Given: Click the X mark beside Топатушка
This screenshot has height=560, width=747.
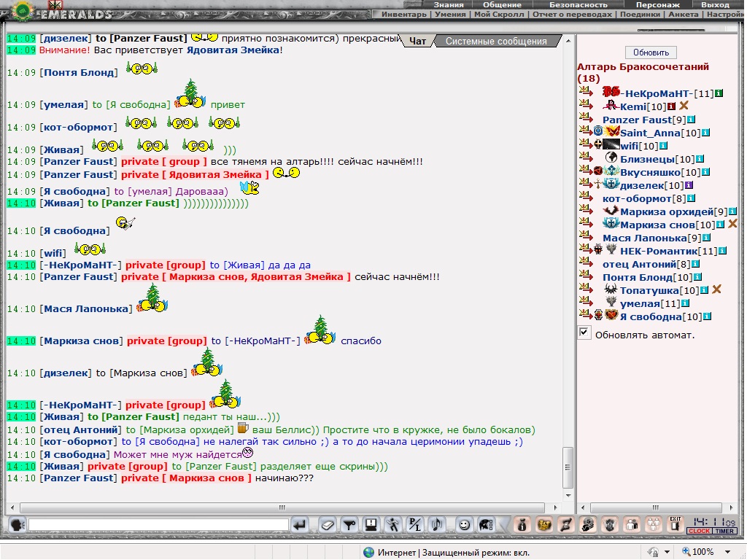Looking at the screenshot, I should [x=716, y=289].
